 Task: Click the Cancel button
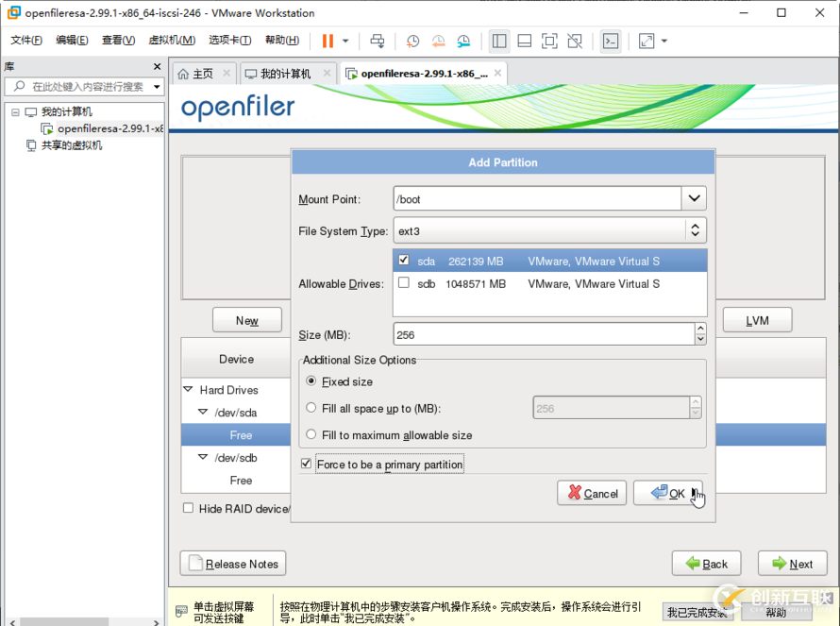591,493
